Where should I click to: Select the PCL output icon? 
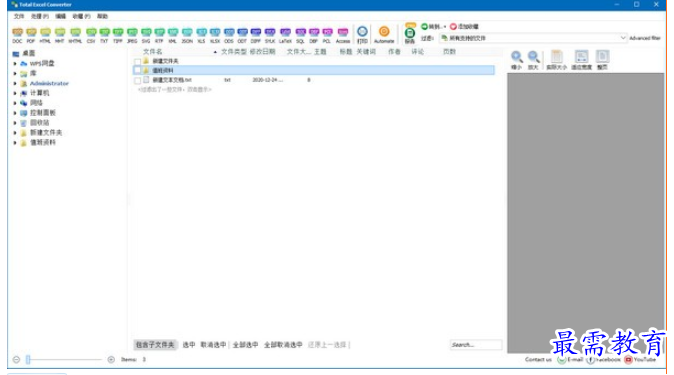coord(327,35)
